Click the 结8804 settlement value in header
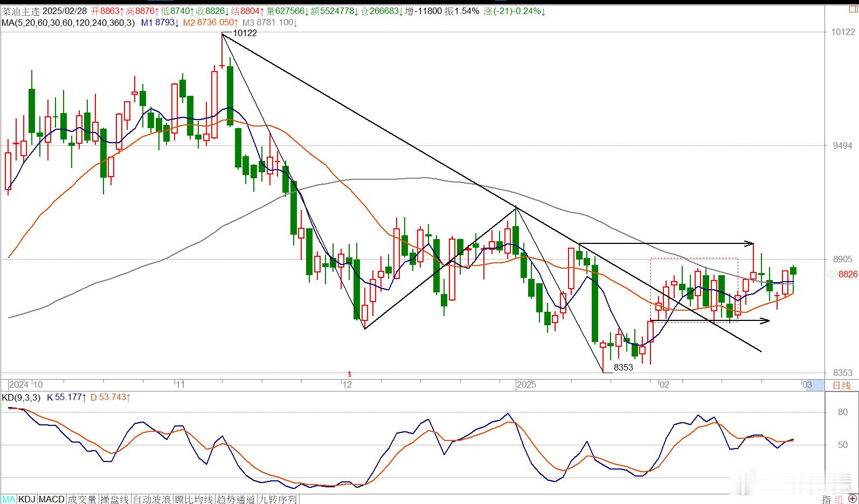This screenshot has height=504, width=859. point(247,11)
